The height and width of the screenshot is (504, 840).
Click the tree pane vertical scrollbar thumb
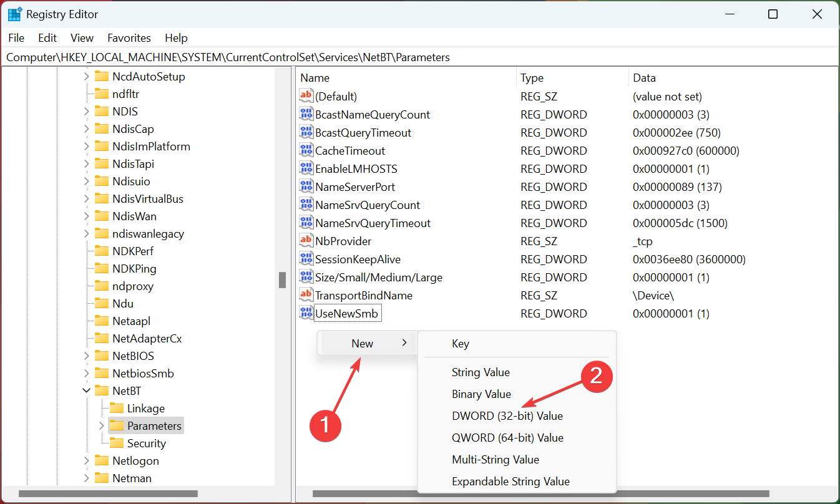coord(282,279)
